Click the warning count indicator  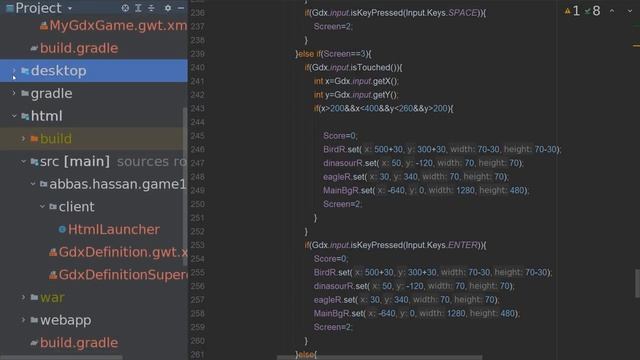click(x=572, y=11)
